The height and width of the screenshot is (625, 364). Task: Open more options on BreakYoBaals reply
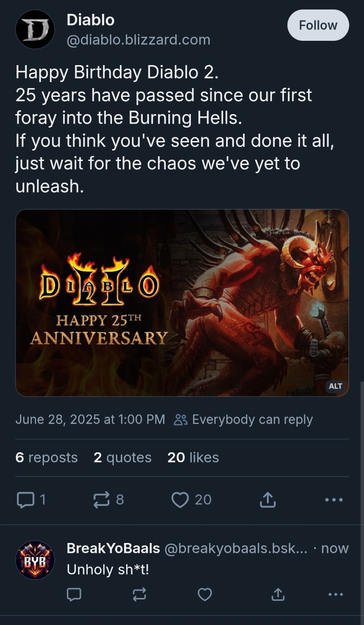334,594
